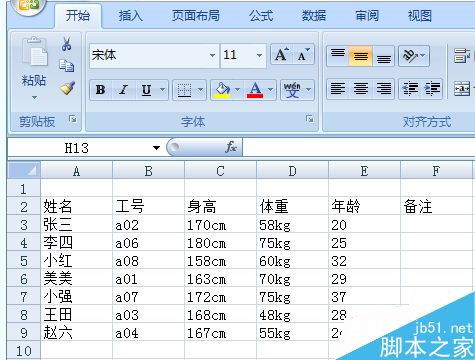Viewport: 475px width, 360px height.
Task: Select cell containing 70kg
Action: pos(293,279)
